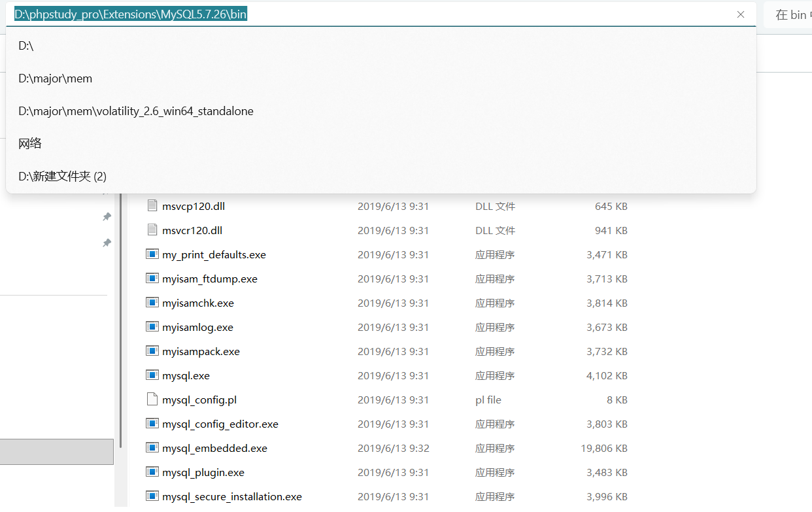
Task: Select the my_print_defaults.exe file name
Action: pyautogui.click(x=214, y=254)
